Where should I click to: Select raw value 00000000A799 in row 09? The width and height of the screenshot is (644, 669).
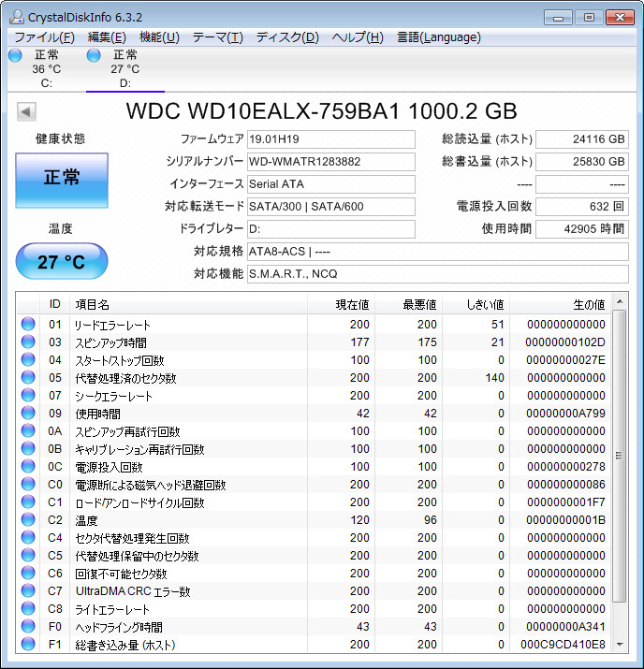coord(565,414)
